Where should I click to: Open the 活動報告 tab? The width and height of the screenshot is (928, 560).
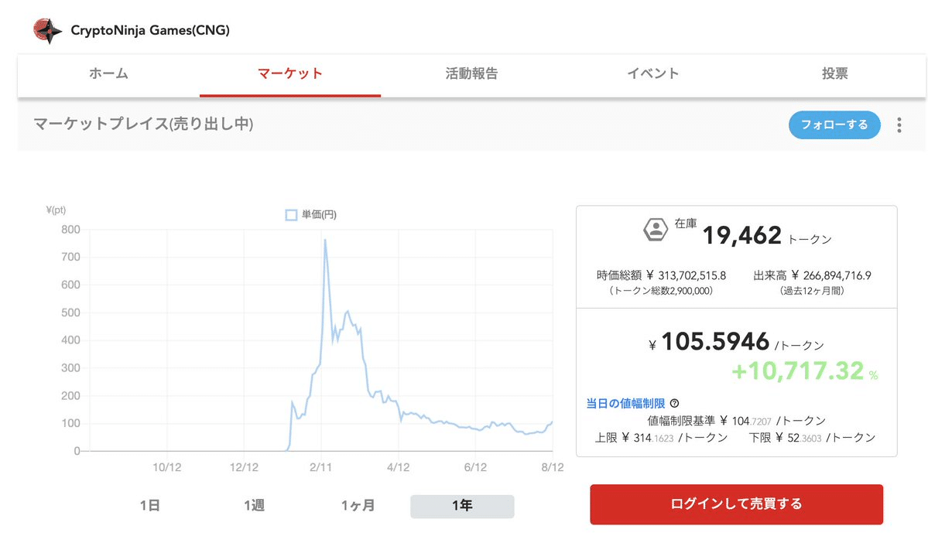[x=471, y=73]
